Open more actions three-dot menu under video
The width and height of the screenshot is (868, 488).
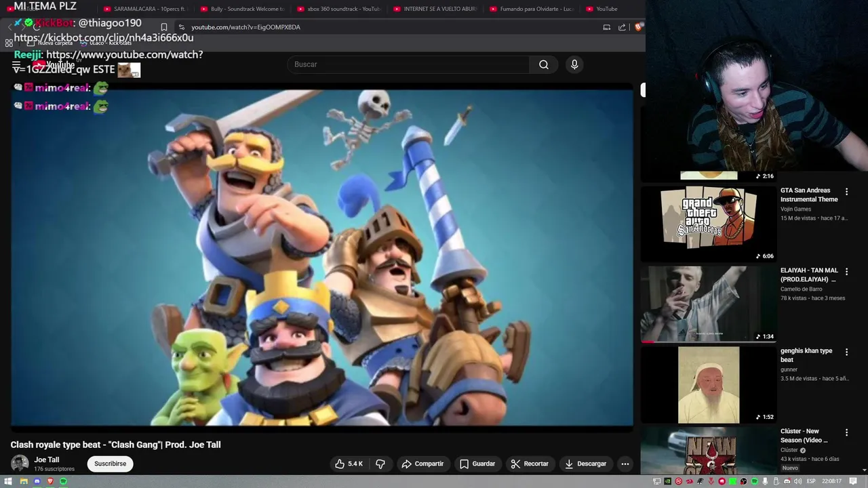coord(625,464)
